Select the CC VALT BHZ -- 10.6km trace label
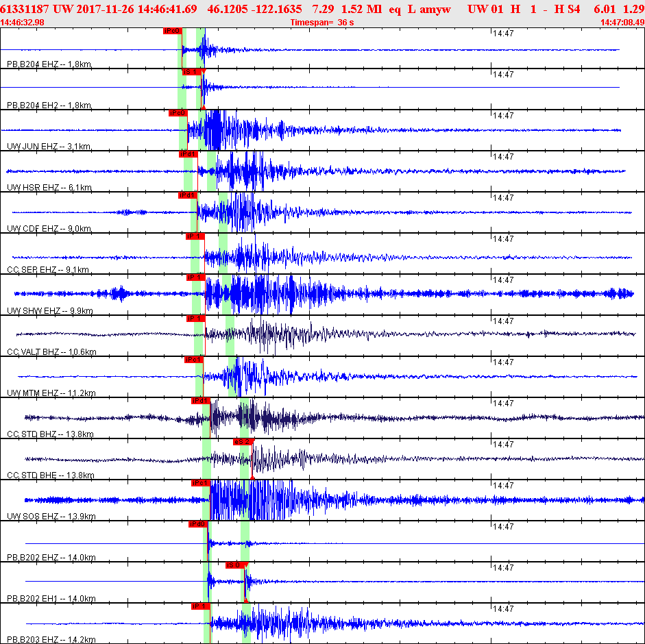645x644 pixels. click(52, 352)
